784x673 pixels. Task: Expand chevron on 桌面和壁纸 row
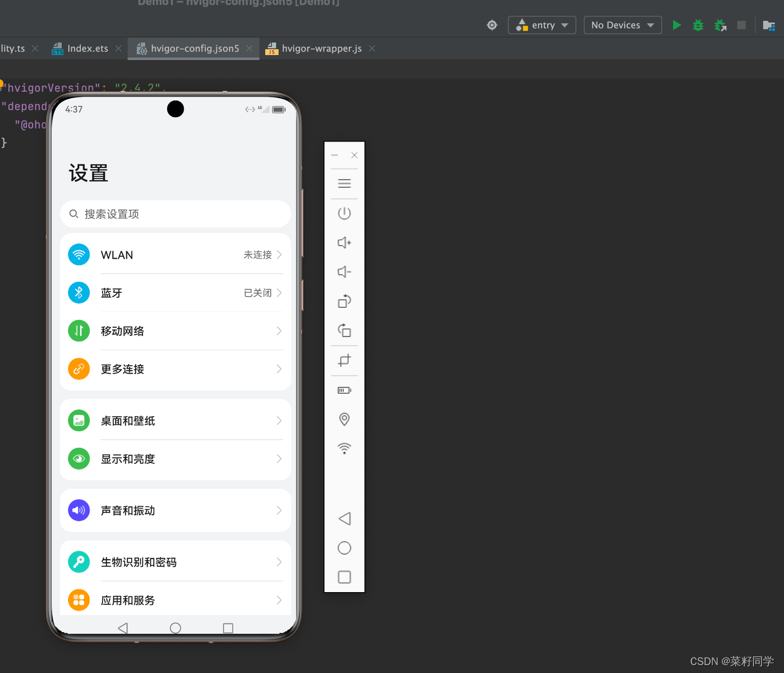[279, 420]
